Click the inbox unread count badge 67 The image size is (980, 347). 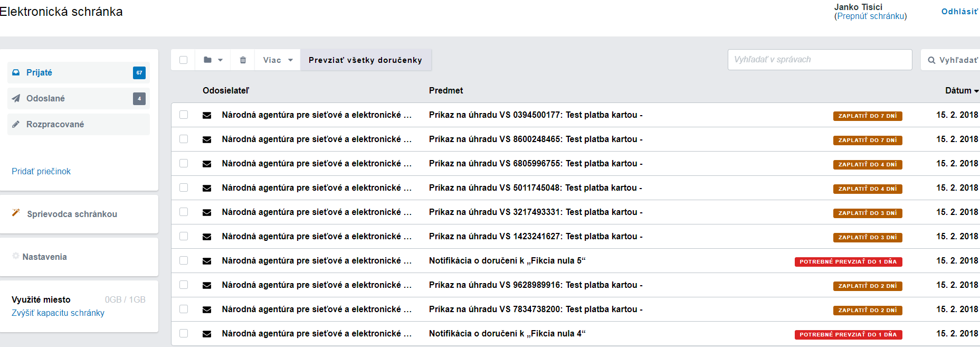139,73
